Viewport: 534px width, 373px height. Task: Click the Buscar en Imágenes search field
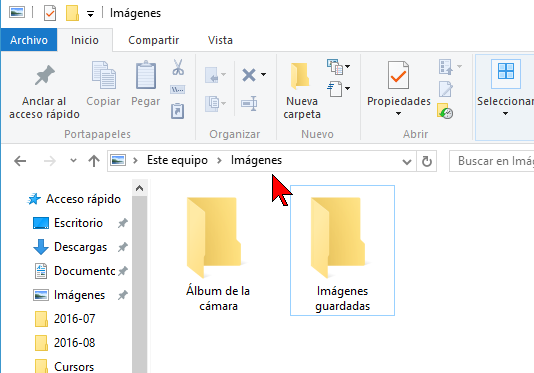pyautogui.click(x=492, y=161)
